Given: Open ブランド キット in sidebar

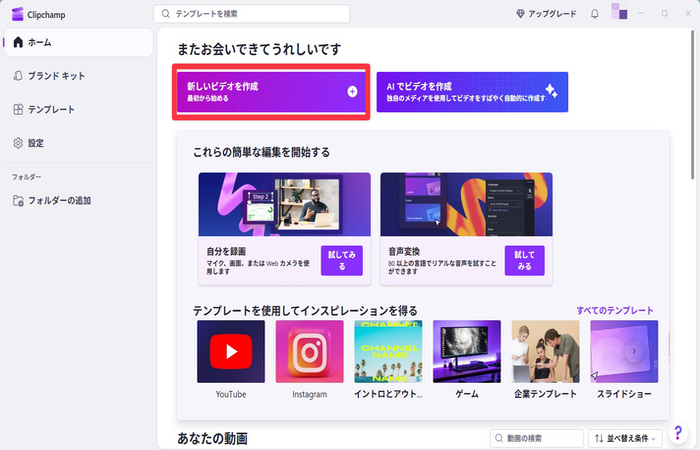Looking at the screenshot, I should pos(56,76).
